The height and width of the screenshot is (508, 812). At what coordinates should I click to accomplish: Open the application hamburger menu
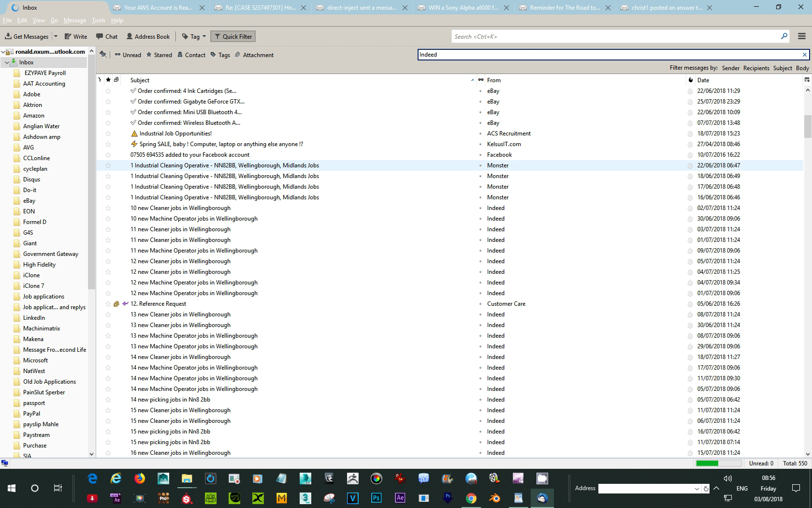[x=802, y=36]
